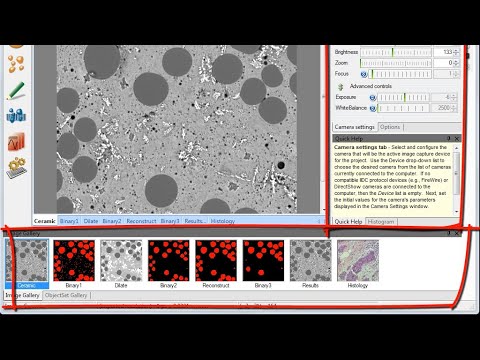The height and width of the screenshot is (360, 480).
Task: Click Quick Help scrollbar down arrow
Action: click(x=457, y=212)
